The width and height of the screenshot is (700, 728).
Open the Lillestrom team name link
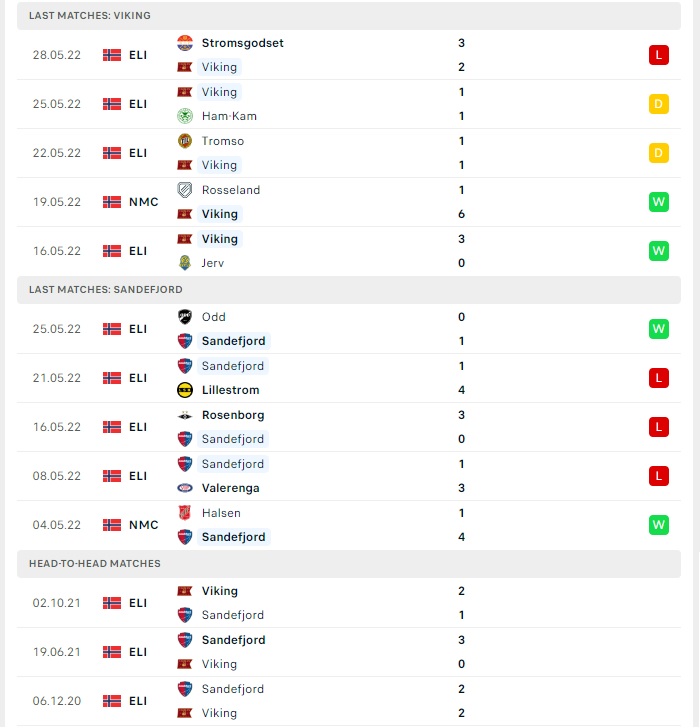[230, 390]
